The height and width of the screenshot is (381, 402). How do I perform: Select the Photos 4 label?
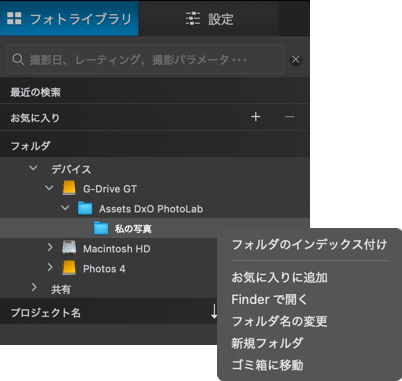[104, 269]
